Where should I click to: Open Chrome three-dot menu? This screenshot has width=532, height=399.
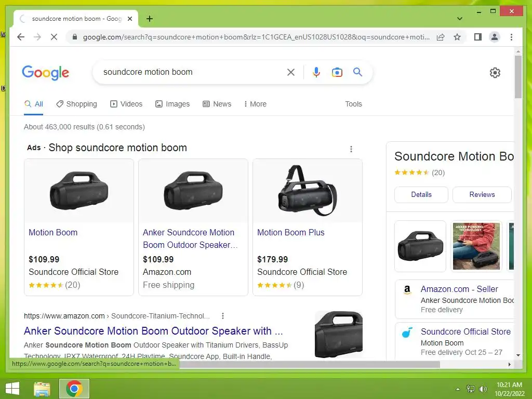coord(511,37)
